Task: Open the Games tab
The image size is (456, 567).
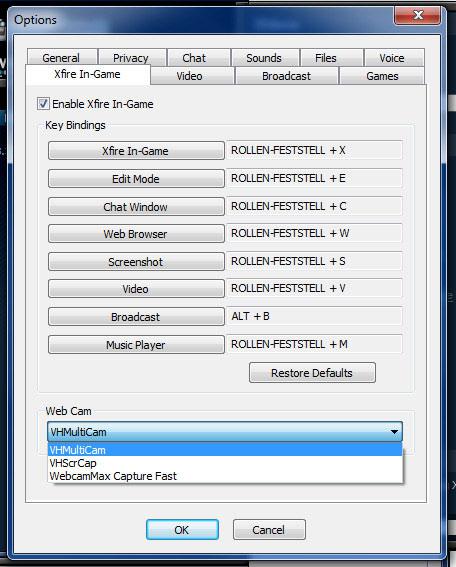Action: (382, 76)
